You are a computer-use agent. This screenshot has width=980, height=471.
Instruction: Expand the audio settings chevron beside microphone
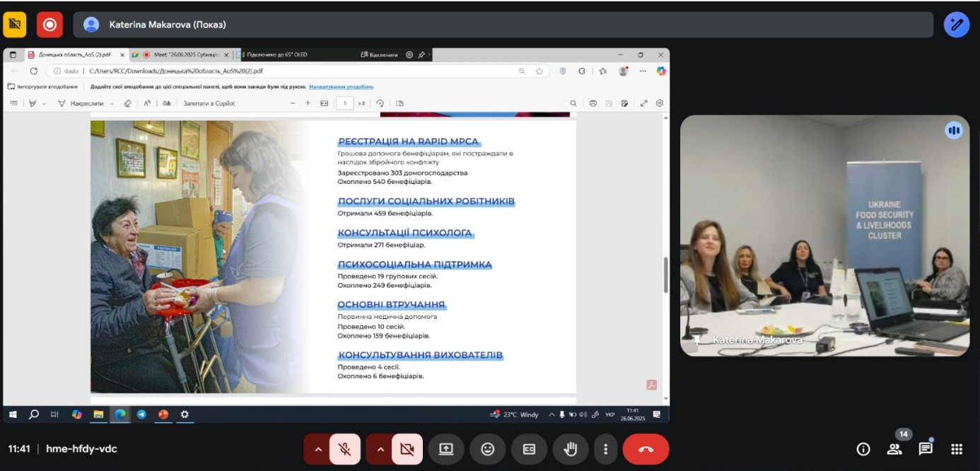tap(317, 449)
